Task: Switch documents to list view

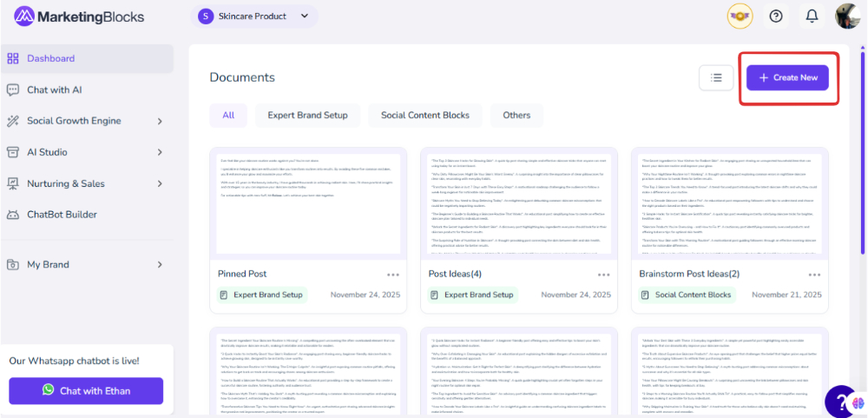Action: [716, 77]
